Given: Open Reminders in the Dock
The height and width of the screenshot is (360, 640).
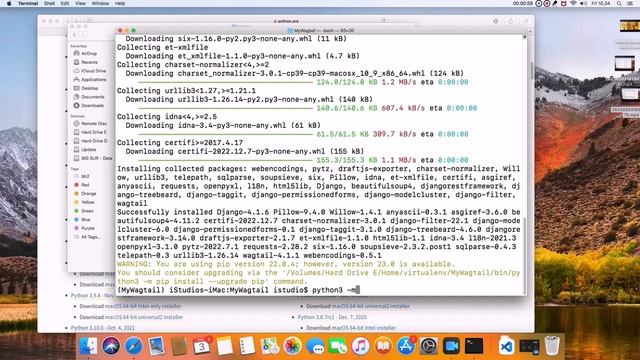Looking at the screenshot, I should (247, 346).
